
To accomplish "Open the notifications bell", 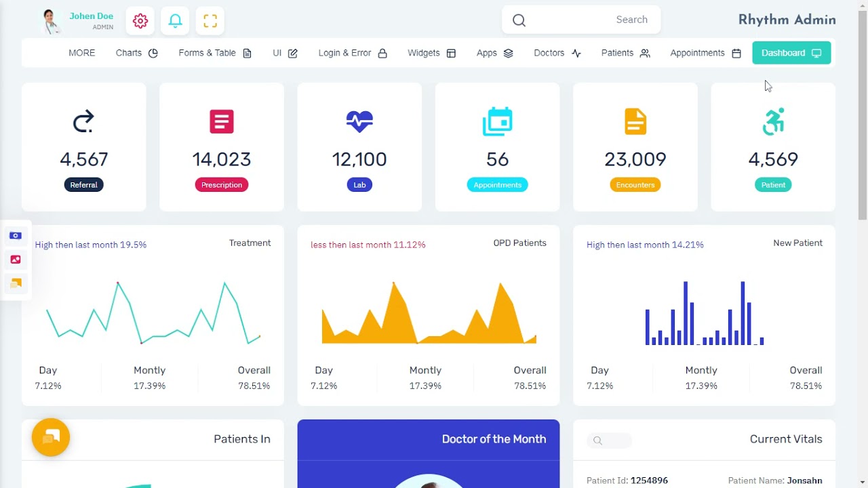I will coord(175,21).
